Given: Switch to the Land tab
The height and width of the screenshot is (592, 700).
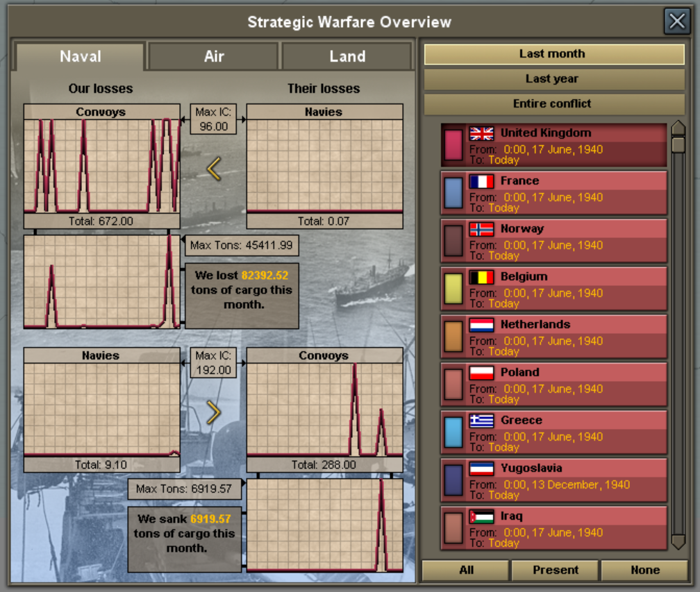Looking at the screenshot, I should click(347, 56).
